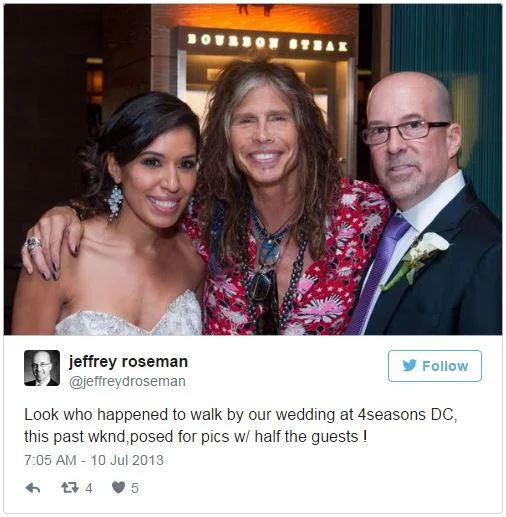506x517 pixels.
Task: Click the reply arrow icon
Action: click(x=33, y=488)
